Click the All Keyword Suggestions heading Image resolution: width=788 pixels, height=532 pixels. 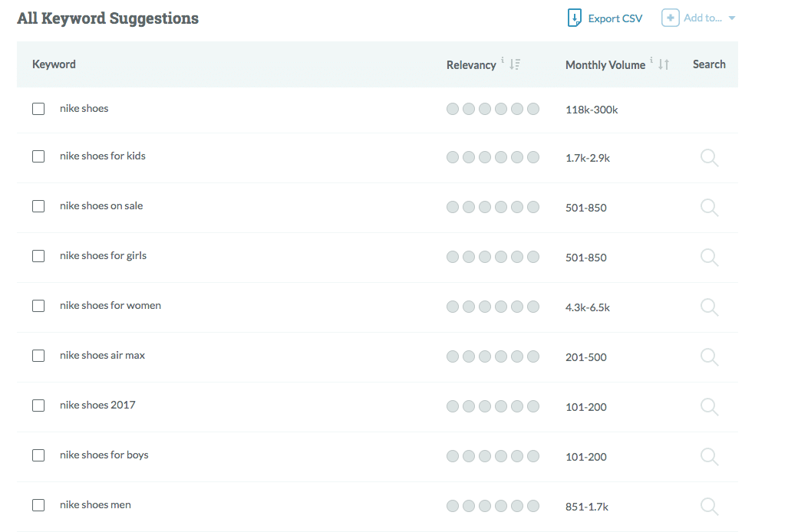point(107,18)
